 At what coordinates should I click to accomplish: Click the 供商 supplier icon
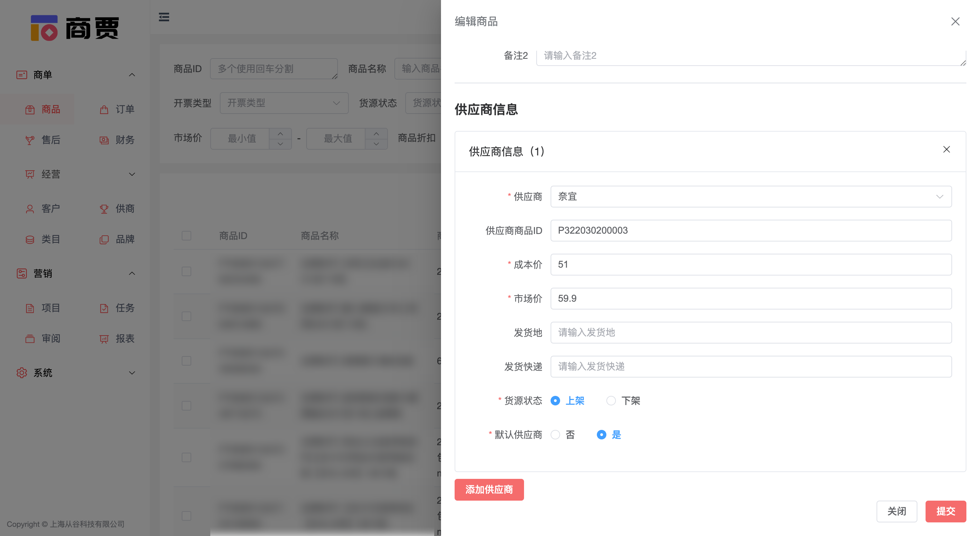(x=103, y=208)
